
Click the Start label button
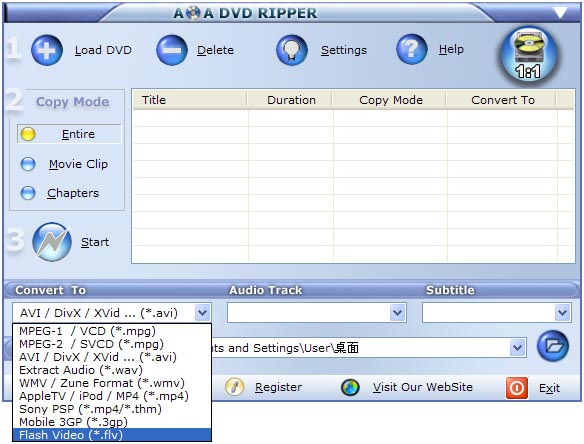click(95, 242)
